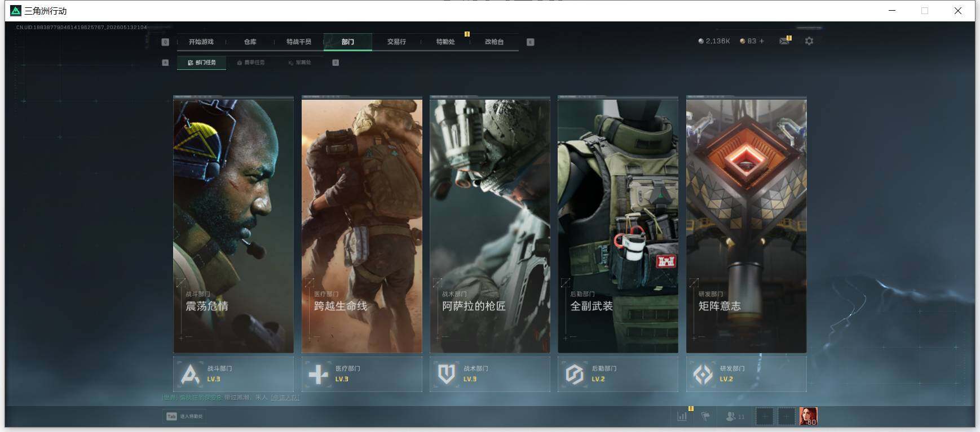The image size is (980, 432).
Task: Go to the 特战干员 tab
Action: point(298,42)
